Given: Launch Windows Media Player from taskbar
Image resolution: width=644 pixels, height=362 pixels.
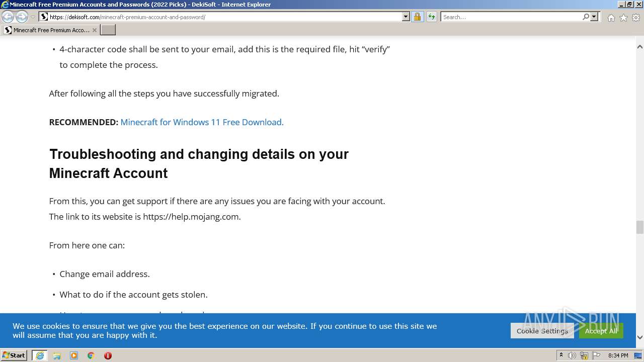Looking at the screenshot, I should [x=74, y=355].
